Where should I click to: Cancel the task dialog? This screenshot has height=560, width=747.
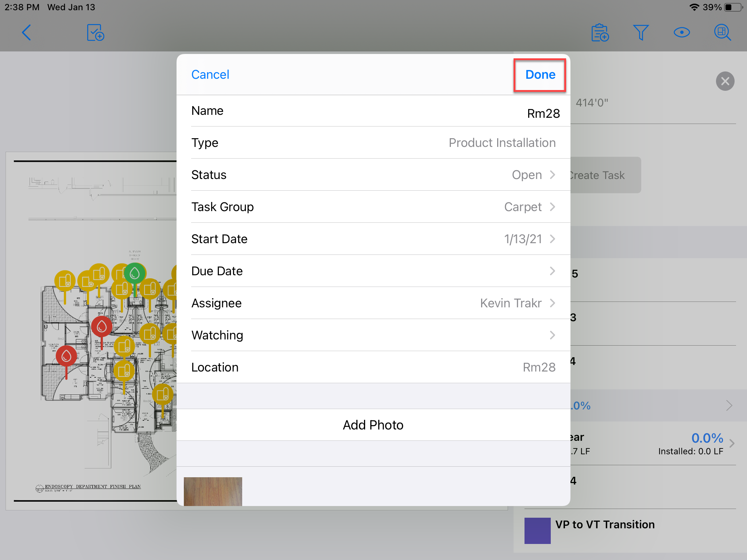coord(210,74)
